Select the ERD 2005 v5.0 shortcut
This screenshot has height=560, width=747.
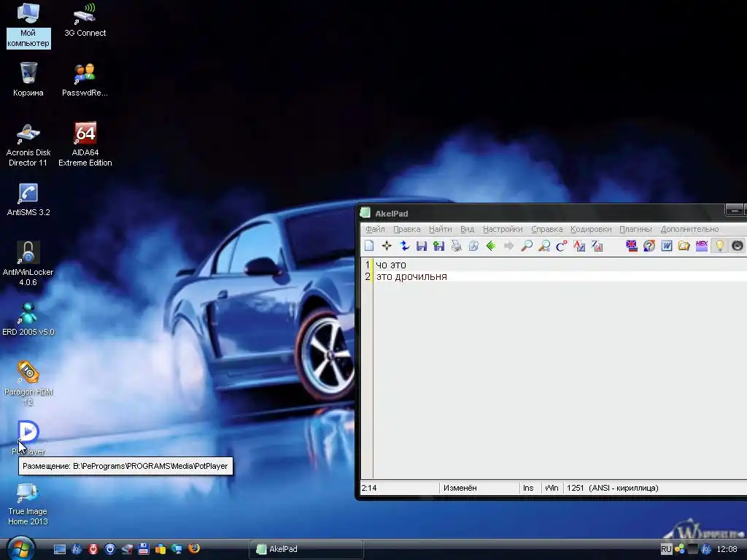pyautogui.click(x=28, y=319)
